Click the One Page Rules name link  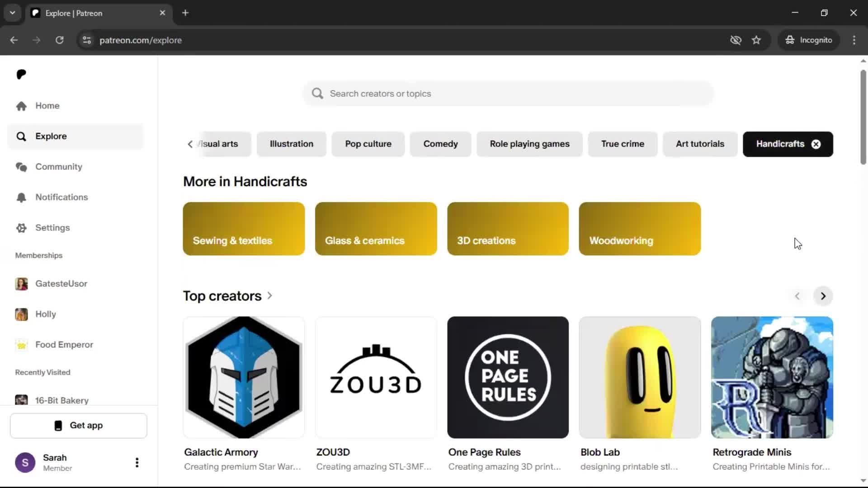point(484,452)
